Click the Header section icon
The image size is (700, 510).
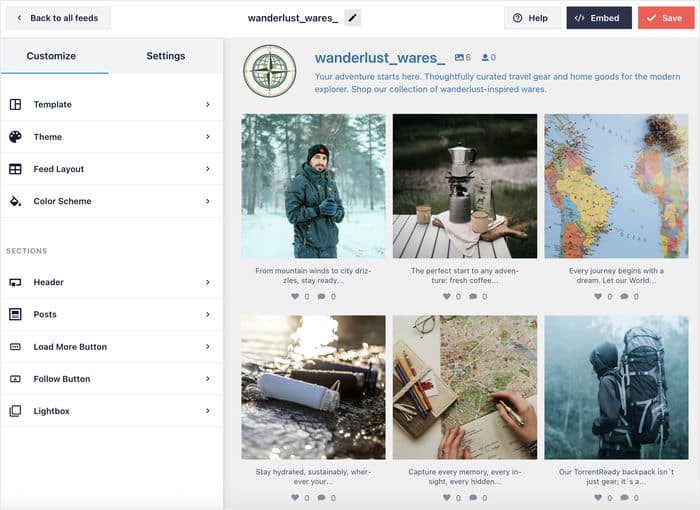(15, 282)
